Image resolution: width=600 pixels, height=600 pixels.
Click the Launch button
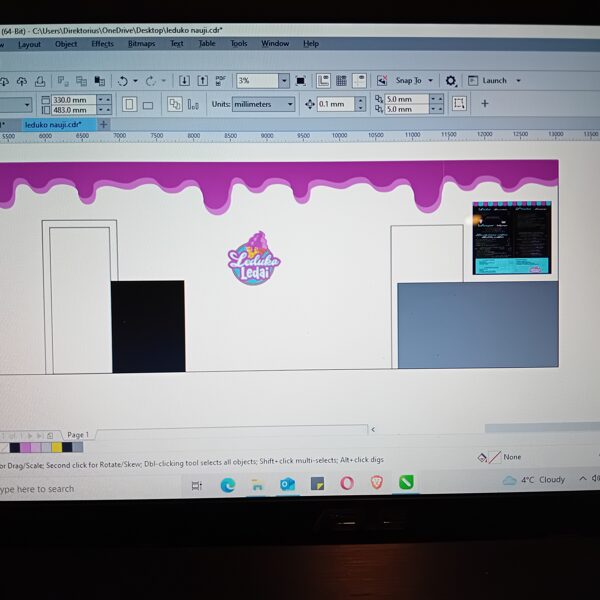[494, 80]
